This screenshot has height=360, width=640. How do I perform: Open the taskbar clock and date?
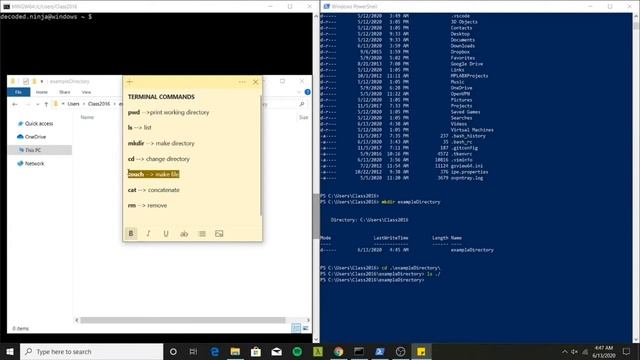click(604, 351)
